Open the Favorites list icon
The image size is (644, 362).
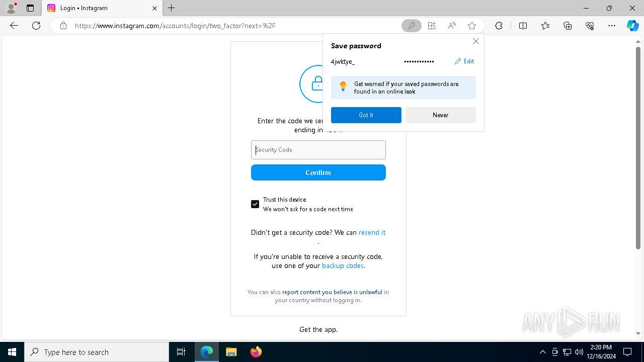click(545, 26)
